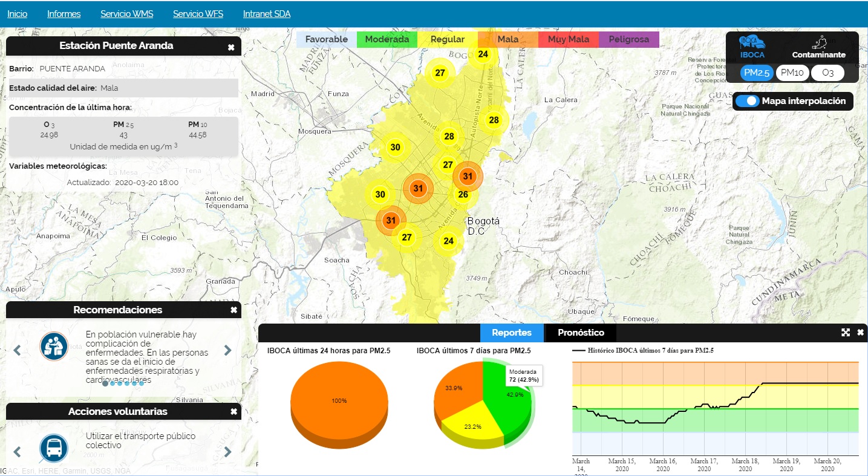Click the Moderada legend swatch

pyautogui.click(x=387, y=39)
